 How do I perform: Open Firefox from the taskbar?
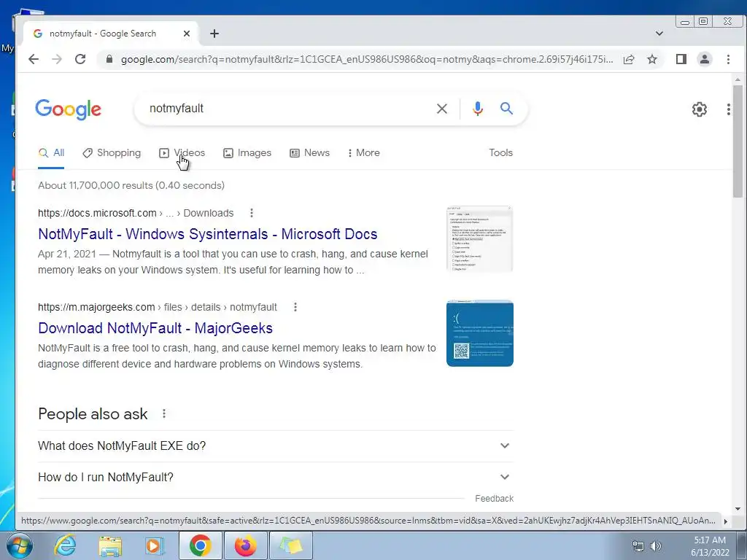[x=245, y=545]
